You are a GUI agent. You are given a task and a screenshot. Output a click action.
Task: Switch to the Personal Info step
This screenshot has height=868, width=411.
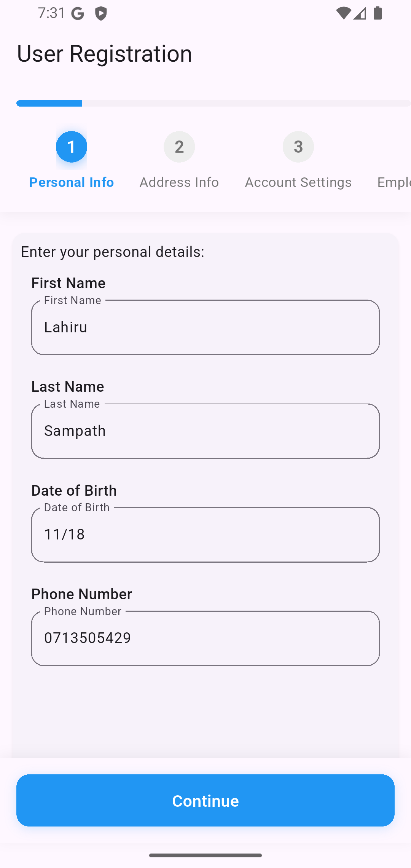[x=72, y=182]
